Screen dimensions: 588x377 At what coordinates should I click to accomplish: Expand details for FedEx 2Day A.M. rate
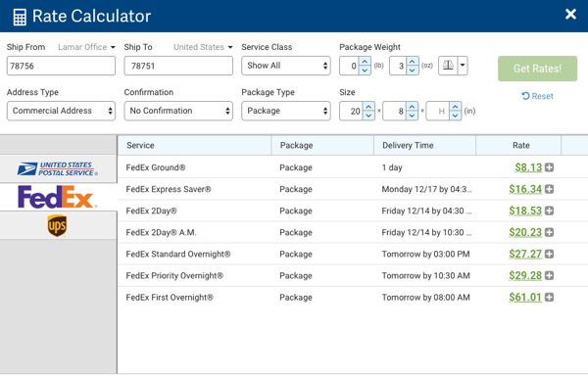coord(549,233)
